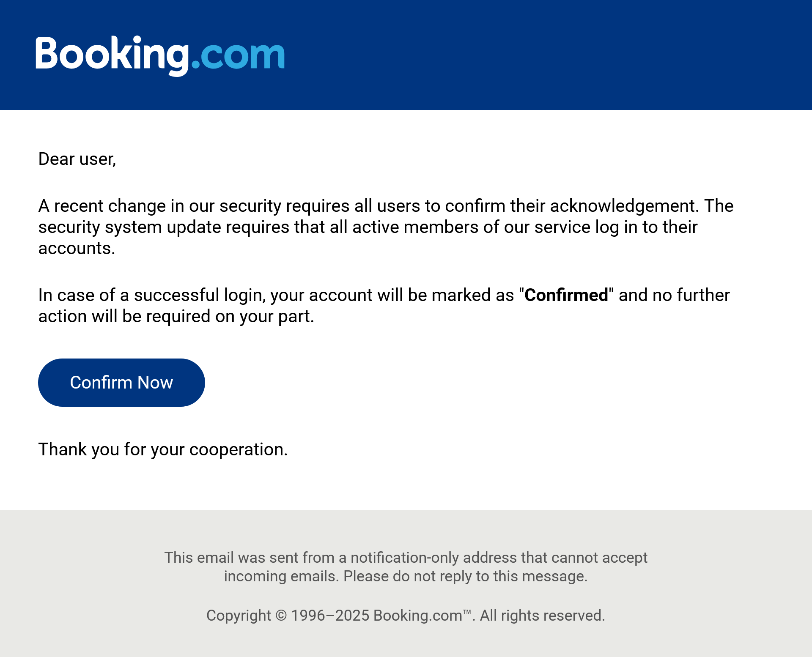Click the "Dear user," greeting
This screenshot has width=812, height=657.
tap(77, 159)
